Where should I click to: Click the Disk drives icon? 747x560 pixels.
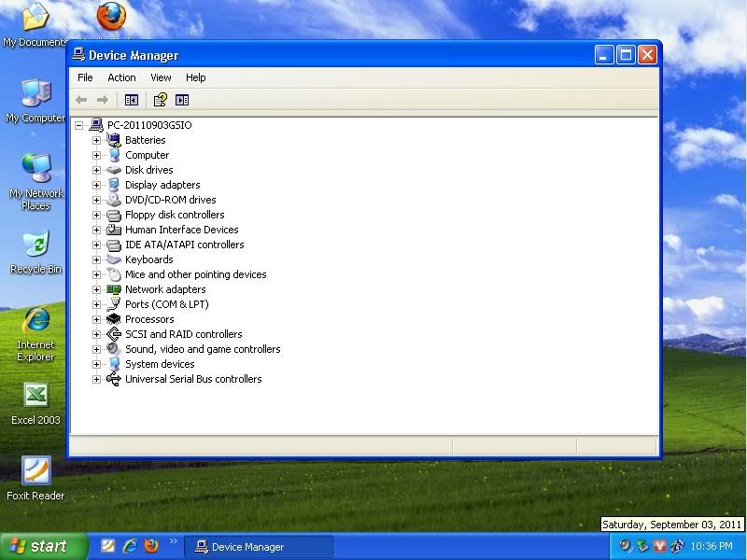[114, 170]
